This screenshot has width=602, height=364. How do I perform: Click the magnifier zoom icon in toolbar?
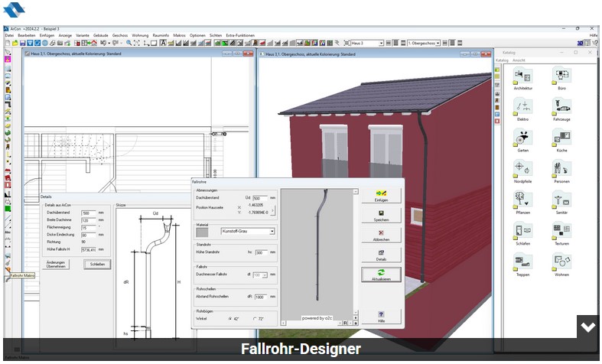pos(129,43)
